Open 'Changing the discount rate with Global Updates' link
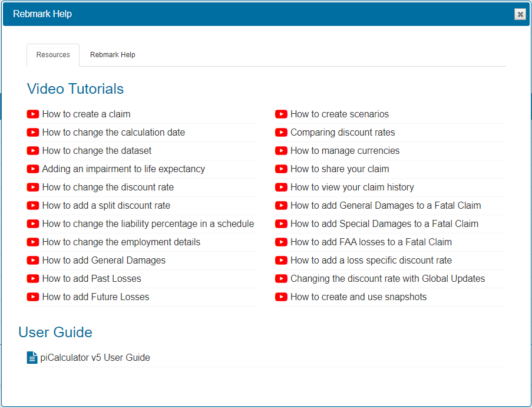Screen dimensions: 532x408 (388, 279)
